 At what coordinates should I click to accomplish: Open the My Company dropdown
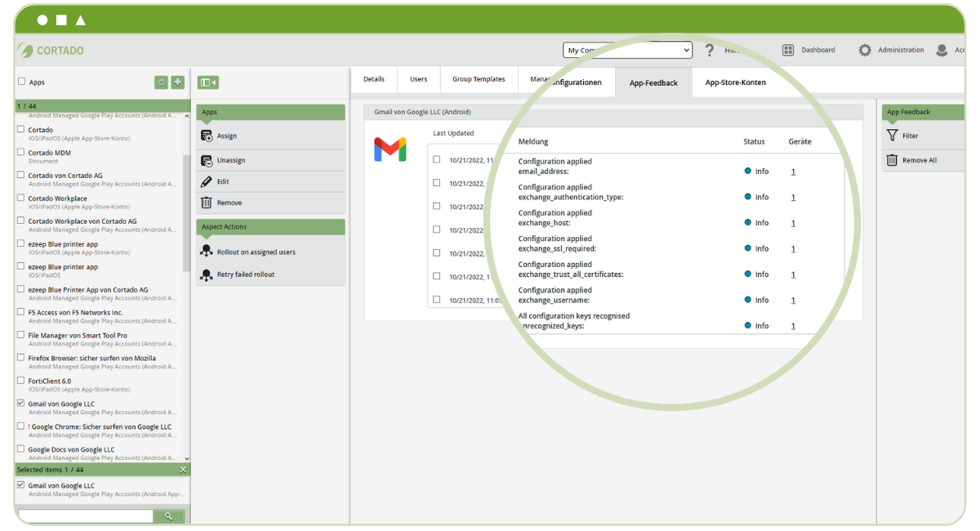[x=627, y=50]
